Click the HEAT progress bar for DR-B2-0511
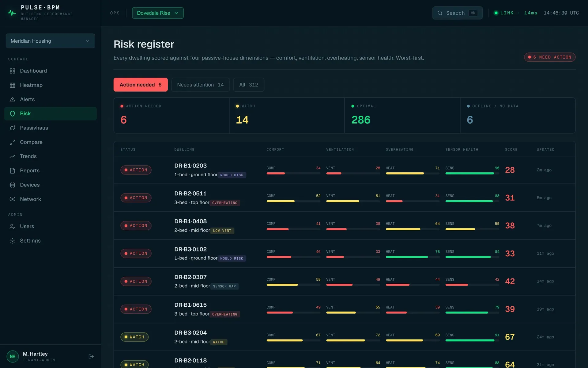 [413, 201]
